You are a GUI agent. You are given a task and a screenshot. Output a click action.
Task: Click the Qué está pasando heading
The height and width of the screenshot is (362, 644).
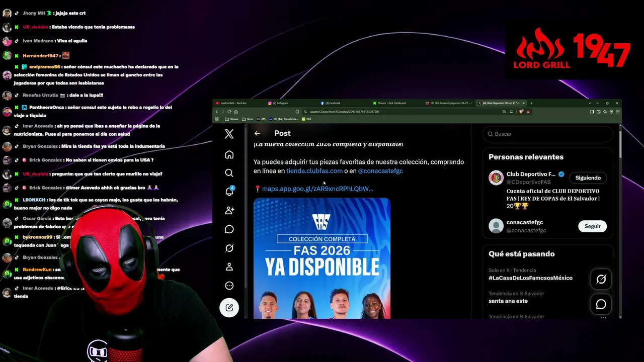point(521,254)
